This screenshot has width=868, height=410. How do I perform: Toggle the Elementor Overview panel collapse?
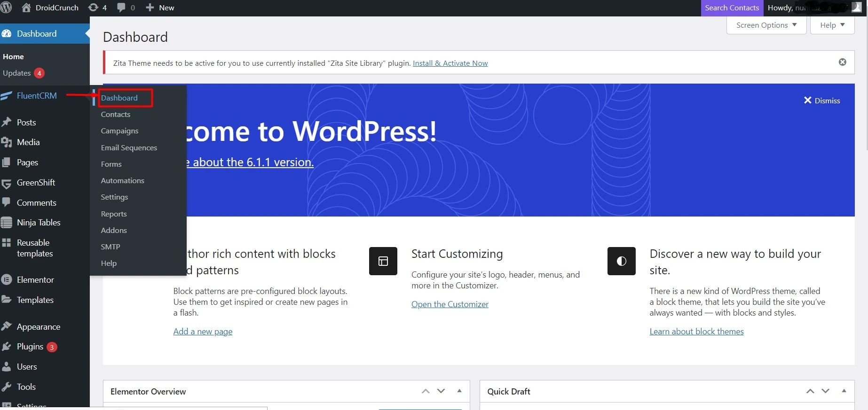459,391
